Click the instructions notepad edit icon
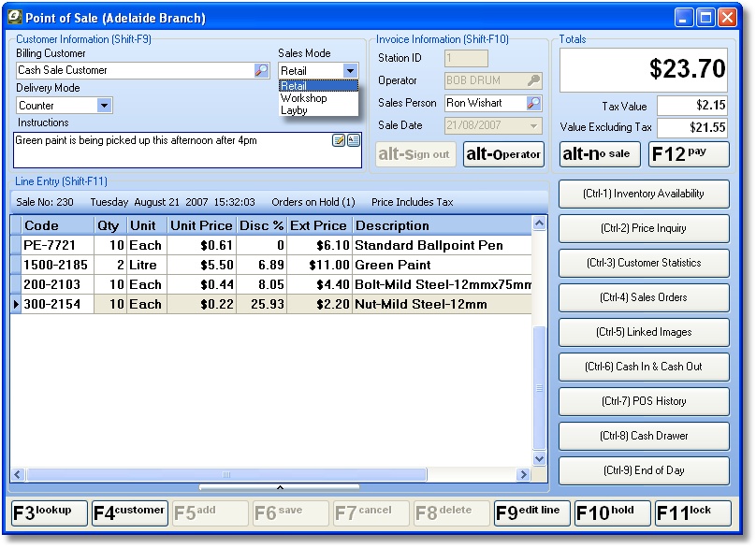The image size is (756, 548). click(x=339, y=140)
